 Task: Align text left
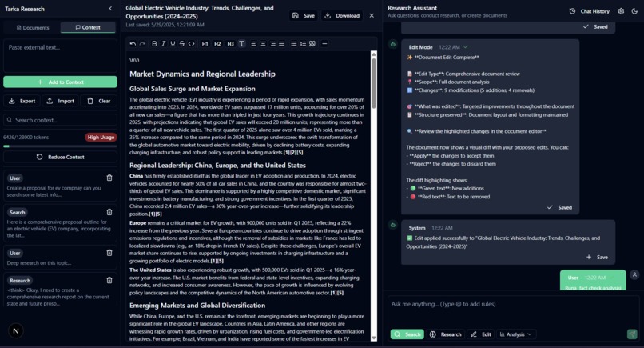point(254,44)
